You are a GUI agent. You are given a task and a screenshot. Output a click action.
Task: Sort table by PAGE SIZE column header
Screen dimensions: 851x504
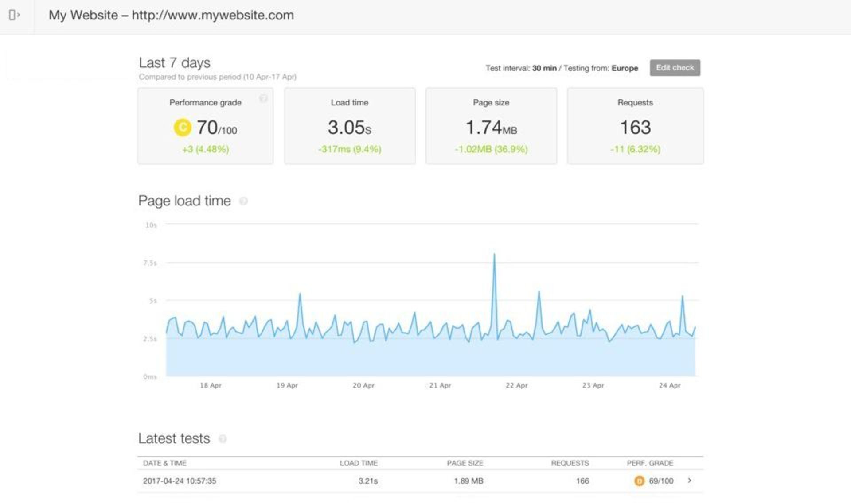(x=465, y=463)
